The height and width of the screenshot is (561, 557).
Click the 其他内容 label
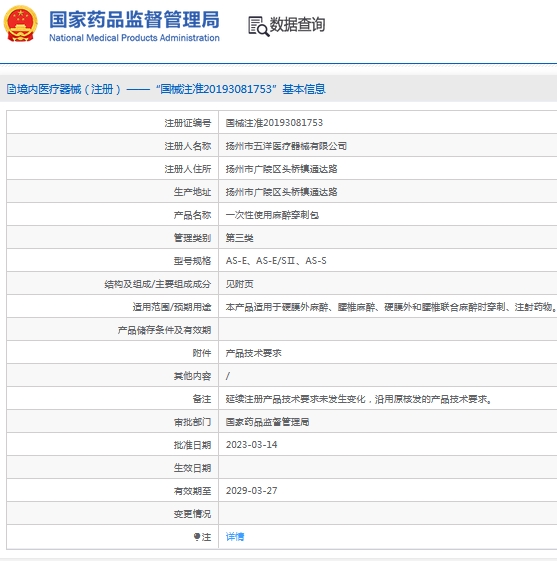[192, 376]
